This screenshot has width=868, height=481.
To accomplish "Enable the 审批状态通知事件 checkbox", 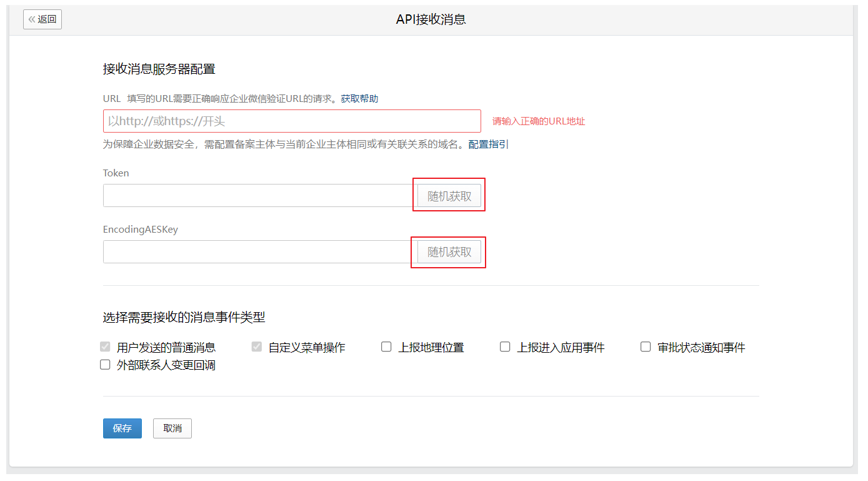I will [646, 347].
